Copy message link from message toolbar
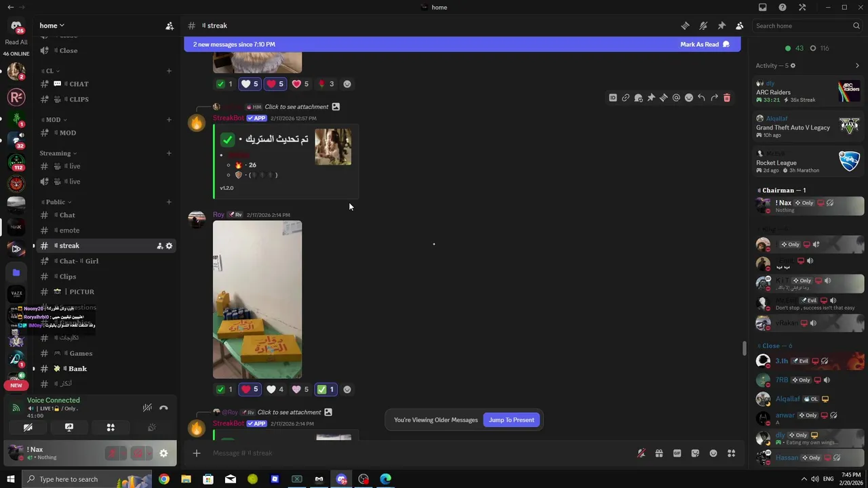The image size is (868, 488). (625, 98)
